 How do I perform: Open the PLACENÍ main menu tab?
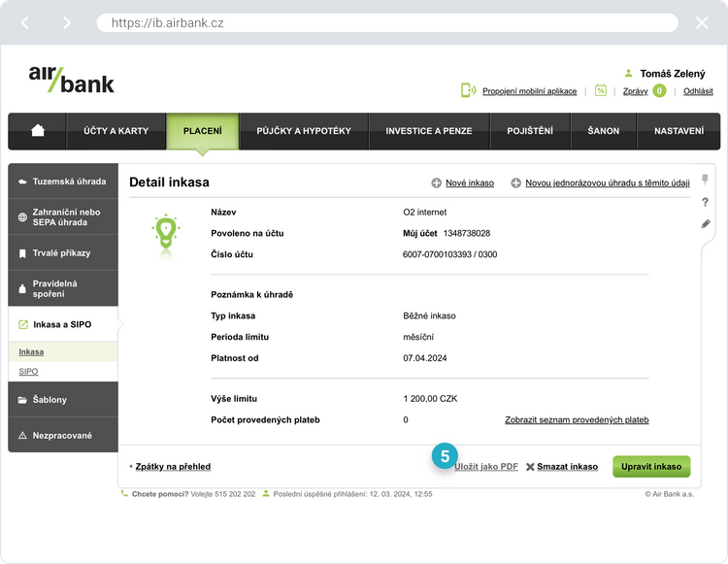[202, 131]
